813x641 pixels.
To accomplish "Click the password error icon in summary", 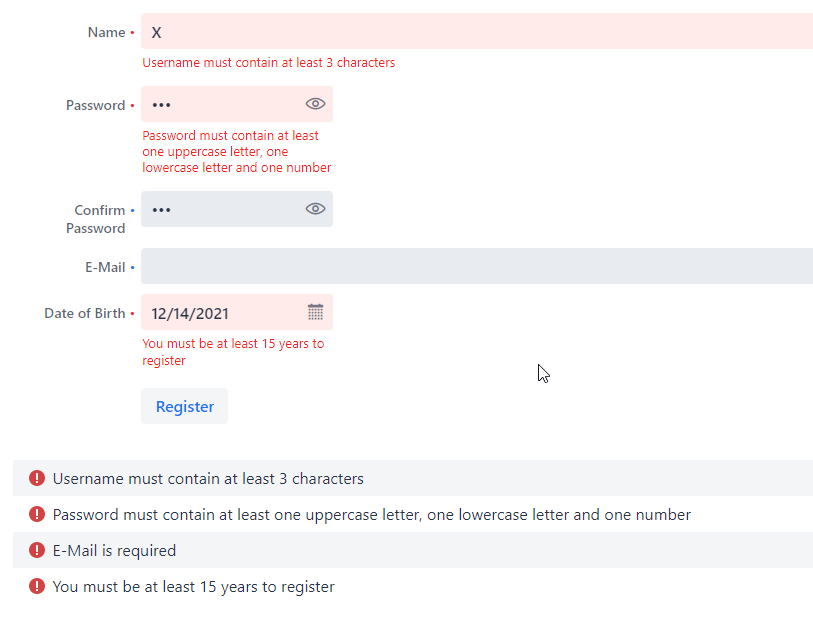I will point(37,514).
